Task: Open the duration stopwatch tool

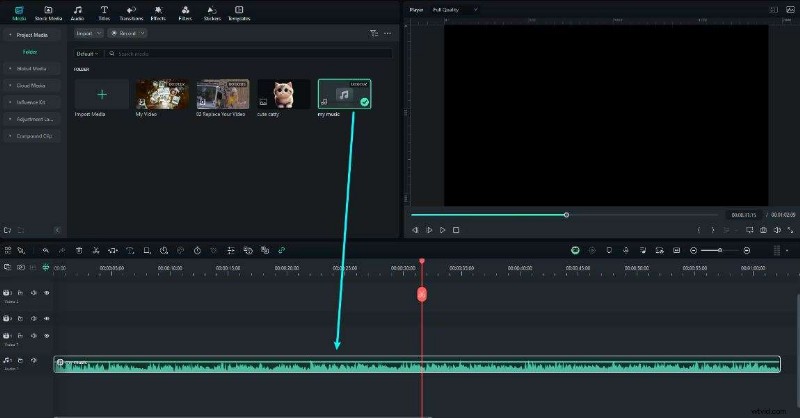Action: point(197,251)
